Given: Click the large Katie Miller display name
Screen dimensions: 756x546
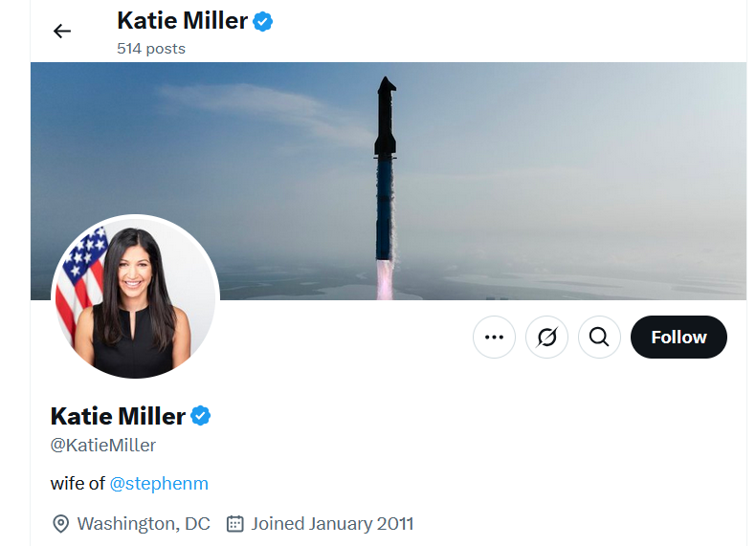Looking at the screenshot, I should (x=118, y=416).
